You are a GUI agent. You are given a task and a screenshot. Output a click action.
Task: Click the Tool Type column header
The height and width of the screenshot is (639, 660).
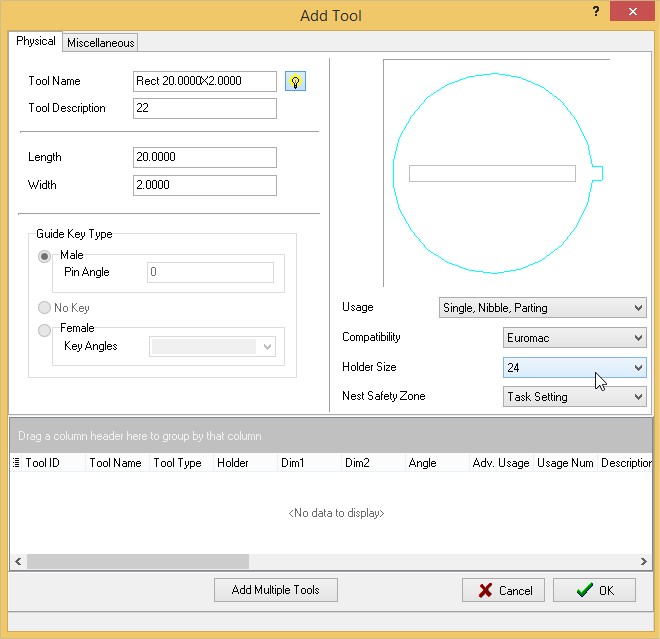(177, 463)
